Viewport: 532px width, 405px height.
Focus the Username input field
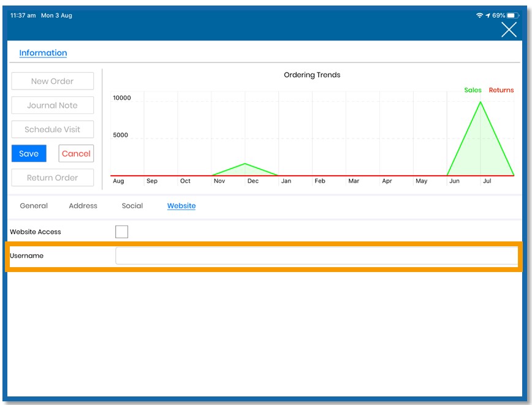316,255
